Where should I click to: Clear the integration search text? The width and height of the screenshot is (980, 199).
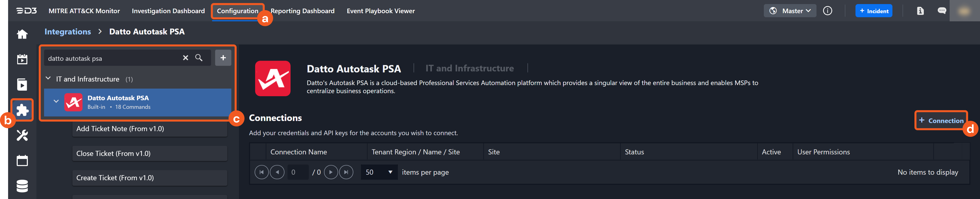click(185, 58)
